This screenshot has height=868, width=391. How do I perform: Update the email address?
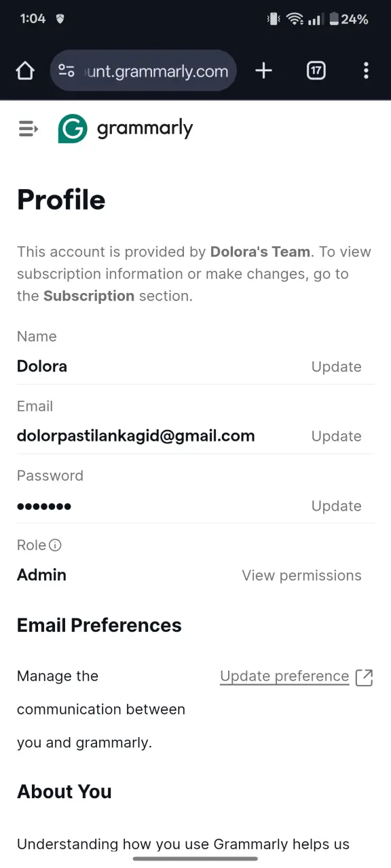[336, 436]
